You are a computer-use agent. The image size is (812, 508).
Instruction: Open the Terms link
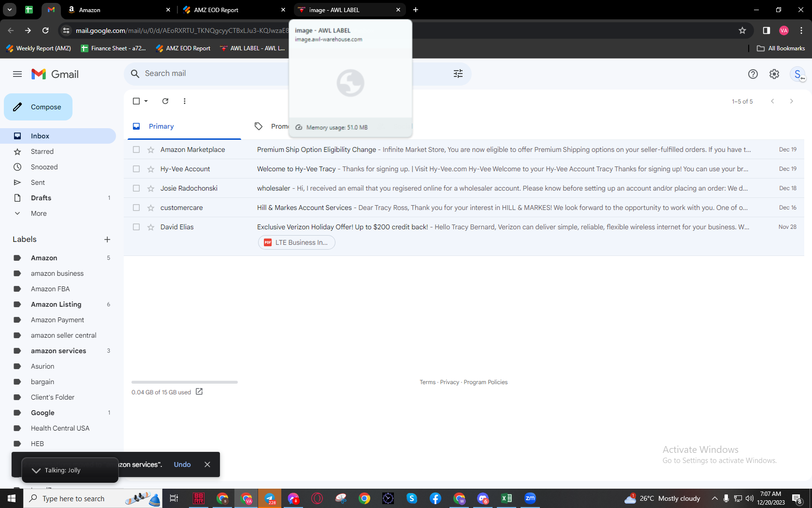(x=428, y=382)
